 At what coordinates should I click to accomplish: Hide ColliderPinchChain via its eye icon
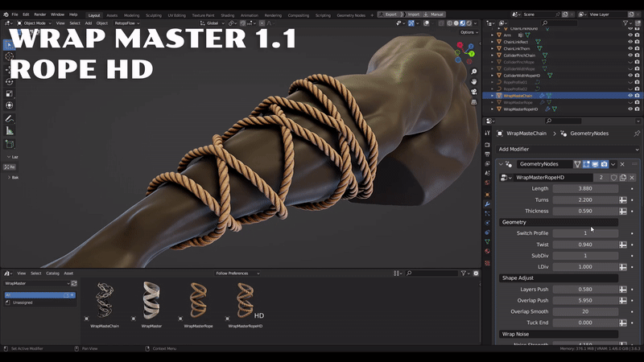[630, 56]
